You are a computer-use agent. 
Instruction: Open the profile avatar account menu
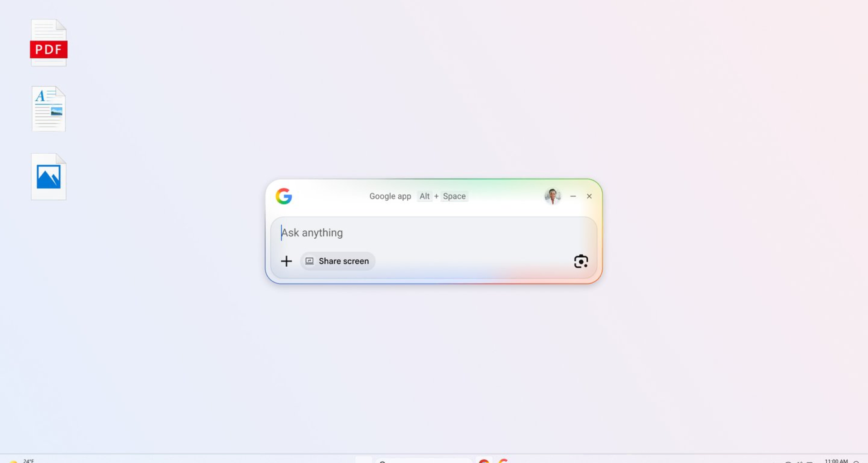coord(552,196)
